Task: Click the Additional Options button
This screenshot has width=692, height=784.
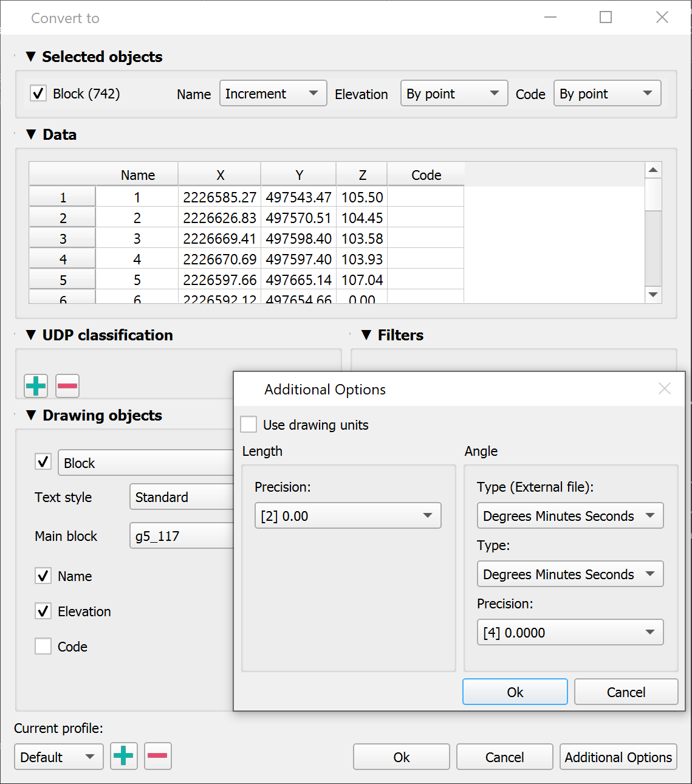Action: (618, 757)
